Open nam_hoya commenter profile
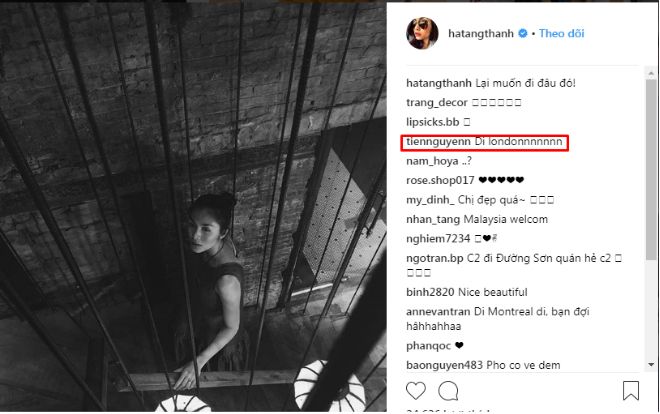 coord(433,161)
